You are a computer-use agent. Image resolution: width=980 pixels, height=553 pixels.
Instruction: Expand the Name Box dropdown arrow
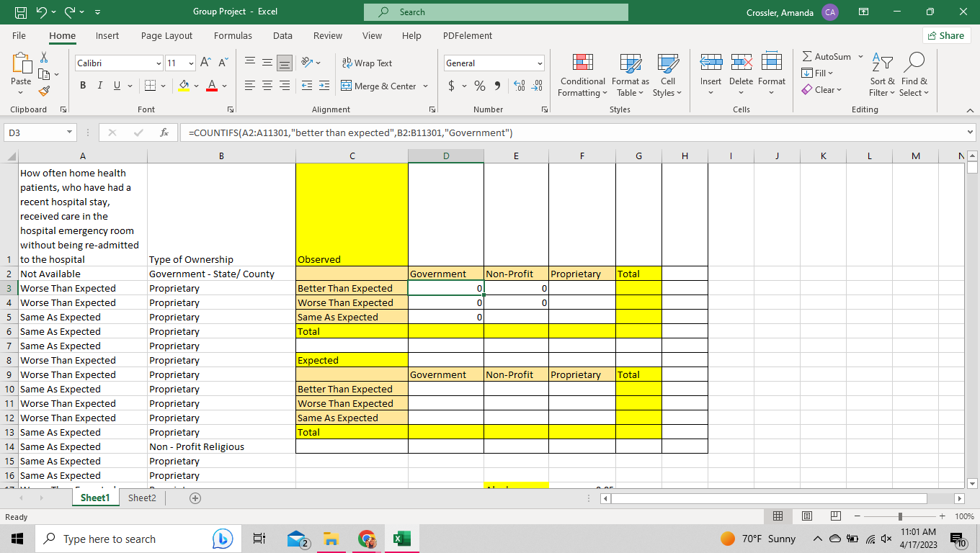click(70, 132)
